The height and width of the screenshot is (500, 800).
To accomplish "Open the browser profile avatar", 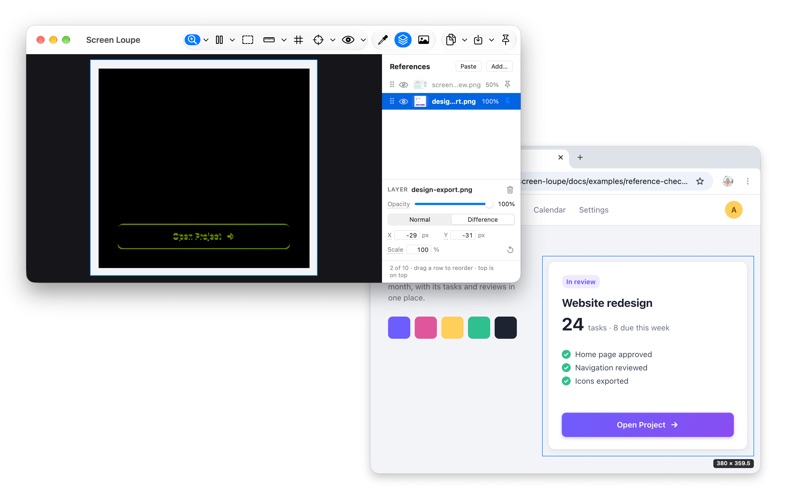I will tap(728, 181).
